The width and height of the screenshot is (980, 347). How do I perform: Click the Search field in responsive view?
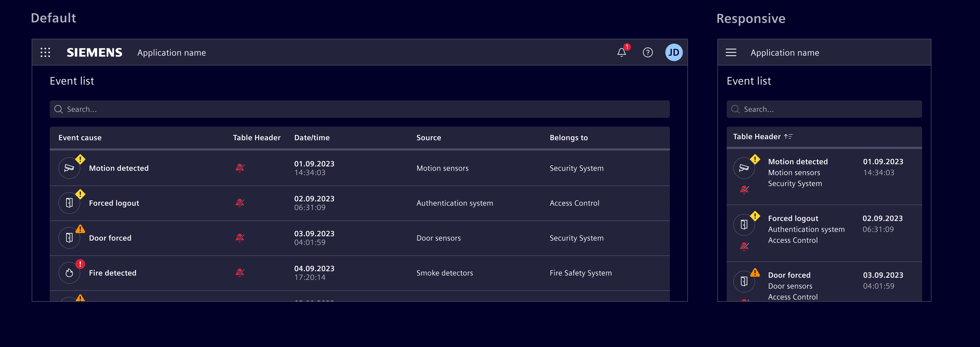click(824, 109)
